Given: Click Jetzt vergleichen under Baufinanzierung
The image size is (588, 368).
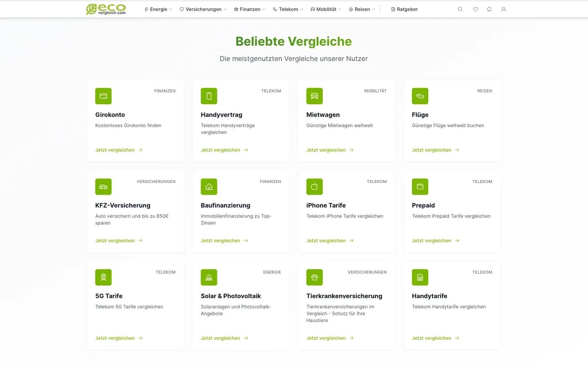Looking at the screenshot, I should [x=224, y=240].
